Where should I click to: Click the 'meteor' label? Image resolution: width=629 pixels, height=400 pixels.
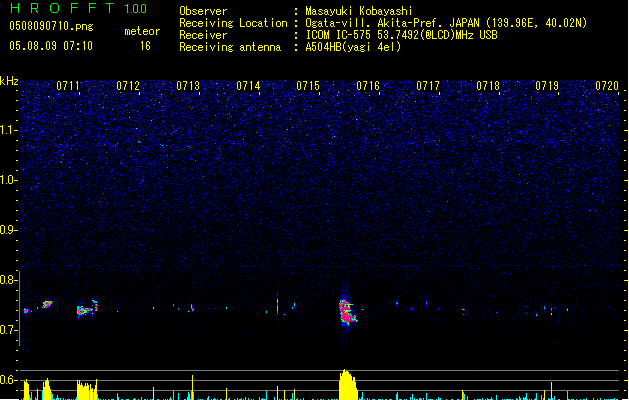[x=142, y=31]
